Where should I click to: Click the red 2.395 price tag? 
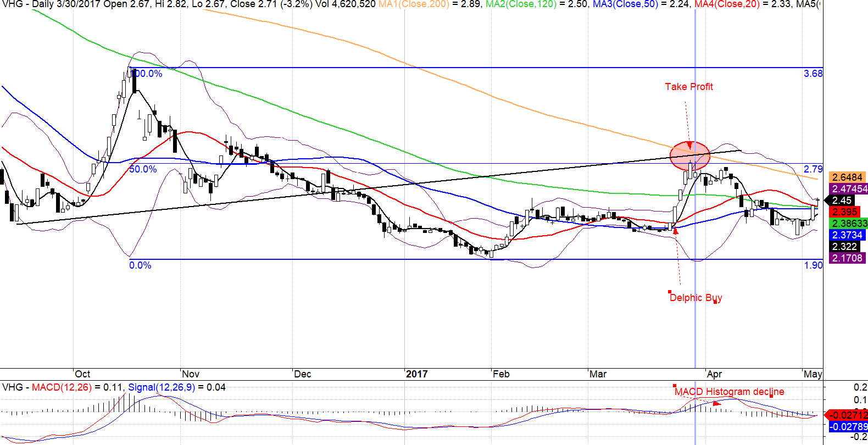844,212
